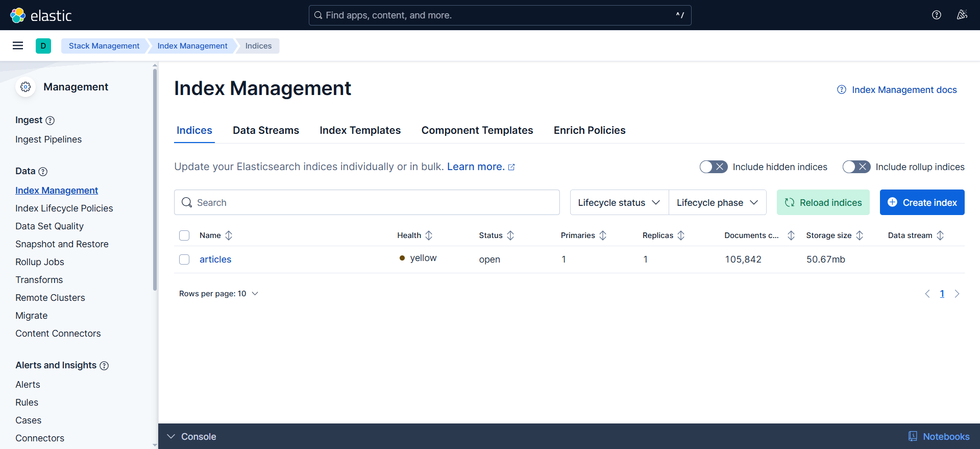Click Stack Management breadcrumb
This screenshot has height=449, width=980.
(104, 46)
